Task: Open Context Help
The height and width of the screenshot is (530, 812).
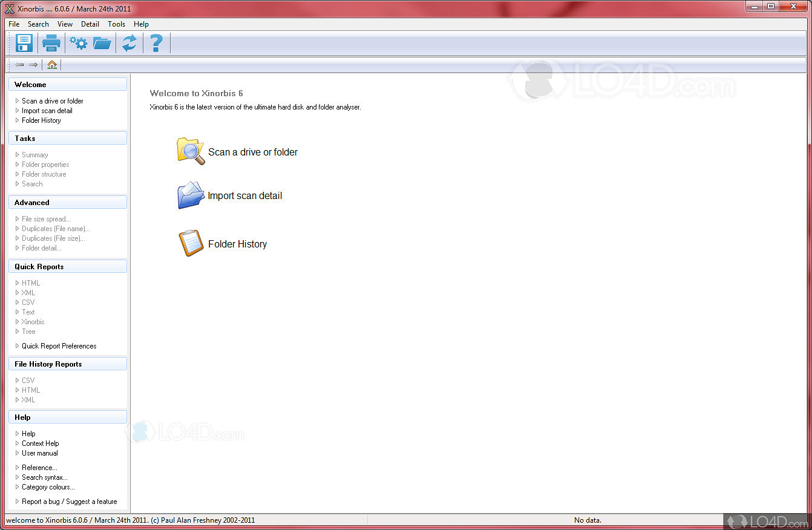Action: (x=41, y=443)
